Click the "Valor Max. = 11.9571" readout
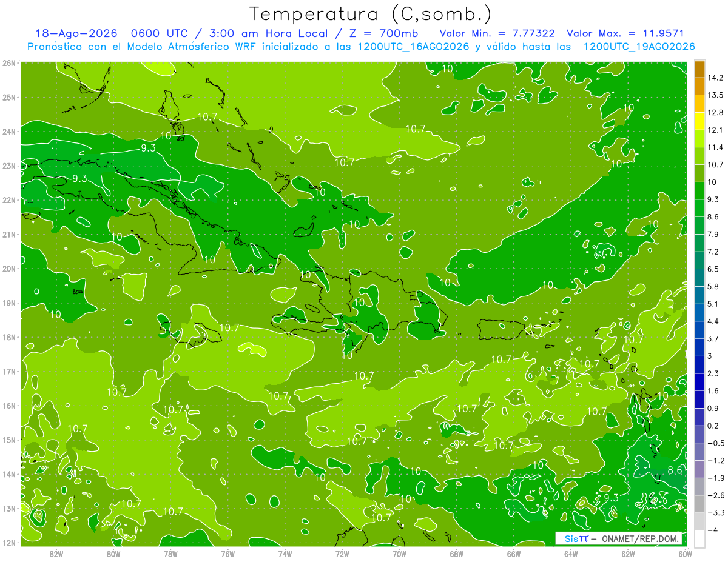Screen dimensions: 728x562 click(x=627, y=33)
